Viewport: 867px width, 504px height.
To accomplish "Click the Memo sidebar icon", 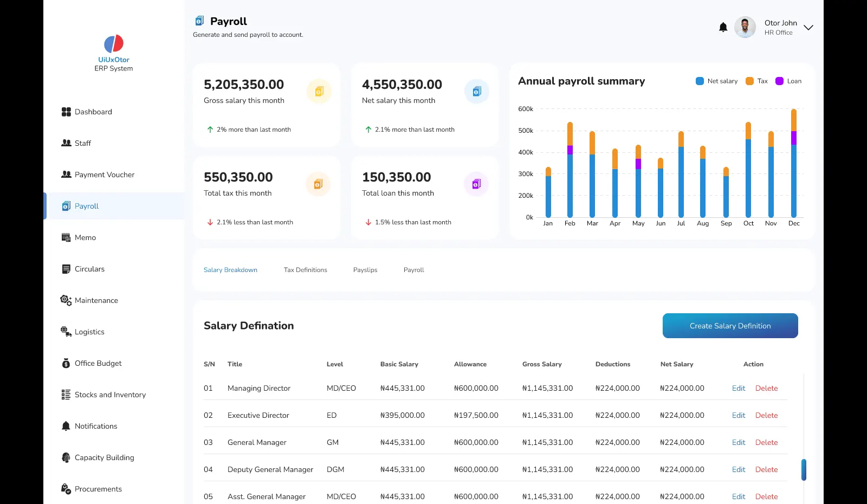I will coord(66,237).
